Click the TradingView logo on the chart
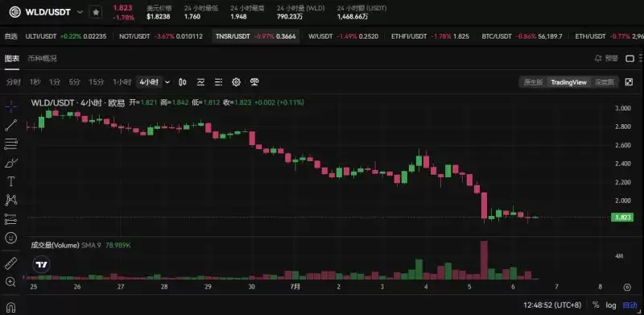Viewport: 644px width, 315px height. tap(42, 264)
